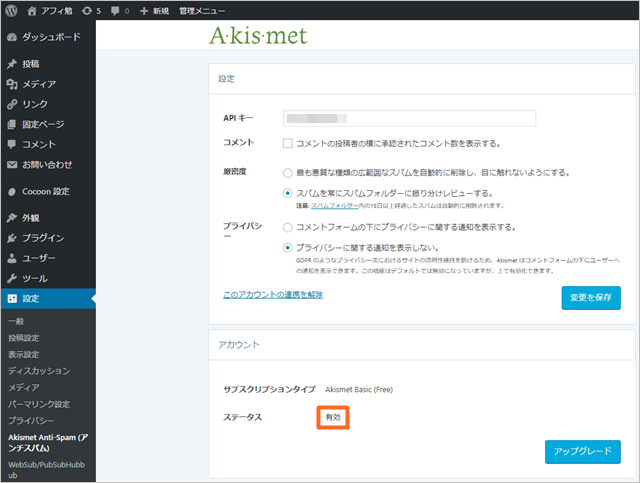The width and height of the screenshot is (640, 483).
Task: Open the ダッシュボード dashboard icon
Action: point(12,36)
